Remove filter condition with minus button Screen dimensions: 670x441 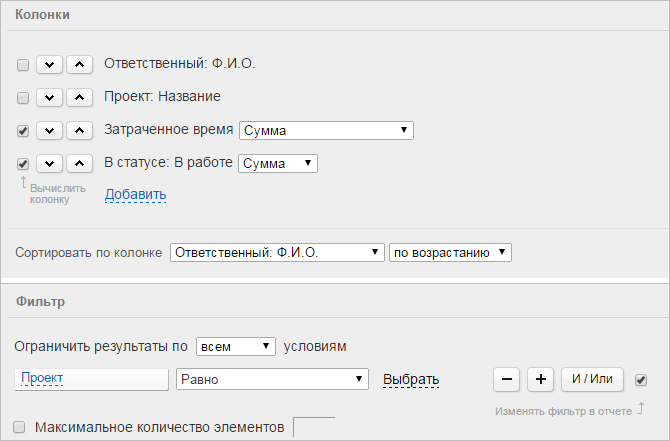[x=507, y=379]
